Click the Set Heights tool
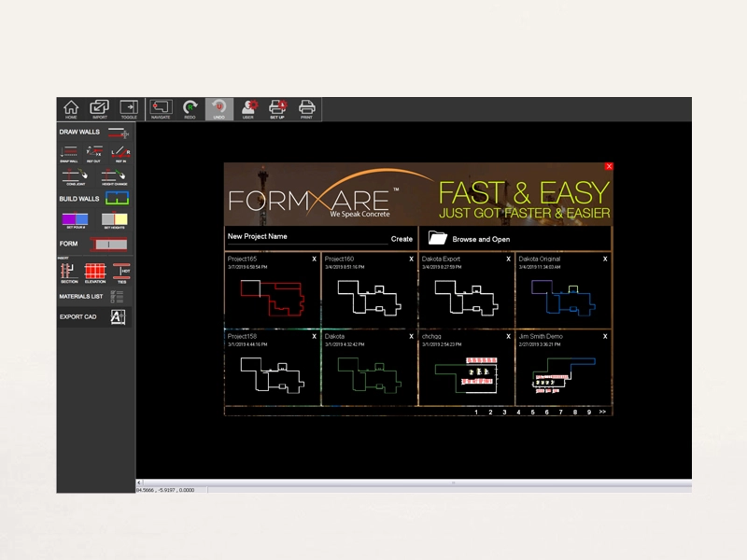 coord(114,220)
